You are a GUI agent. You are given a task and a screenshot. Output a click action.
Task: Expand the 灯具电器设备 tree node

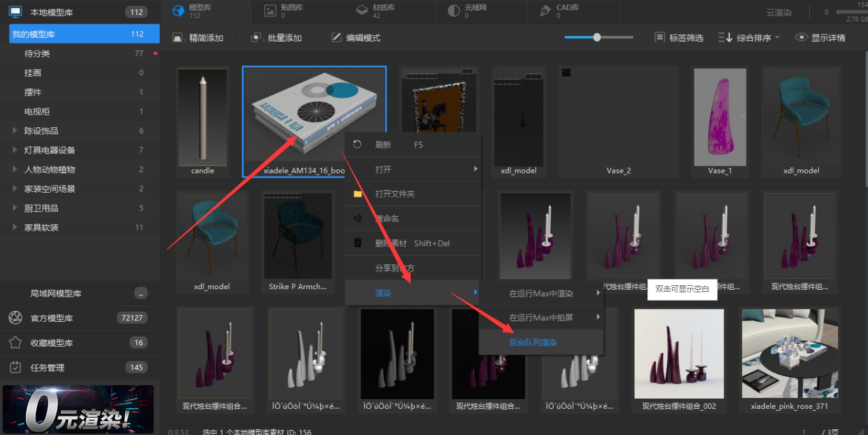click(15, 150)
